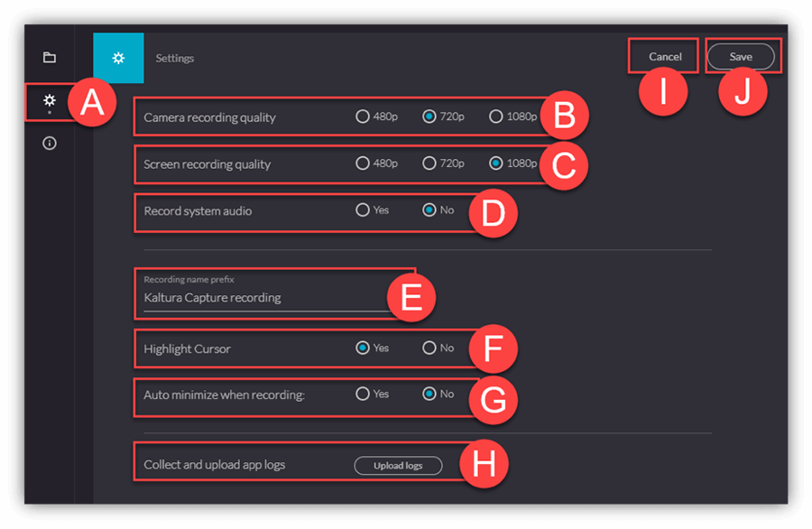Disable Highlight Cursor by choosing No
812x529 pixels.
(x=429, y=348)
